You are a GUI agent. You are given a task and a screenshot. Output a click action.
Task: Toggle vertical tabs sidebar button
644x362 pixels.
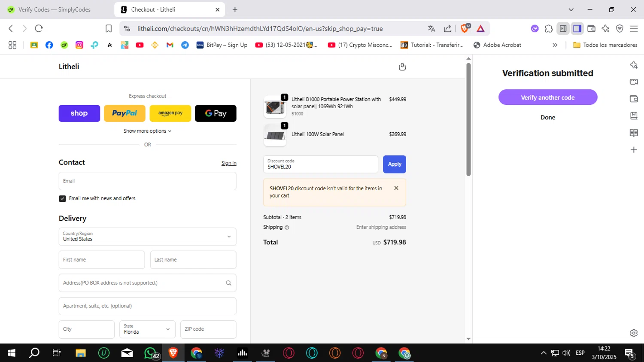click(x=563, y=29)
